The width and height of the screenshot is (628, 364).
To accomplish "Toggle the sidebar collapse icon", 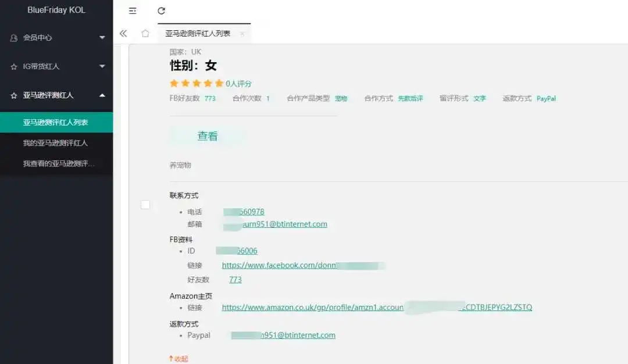I will tap(133, 11).
